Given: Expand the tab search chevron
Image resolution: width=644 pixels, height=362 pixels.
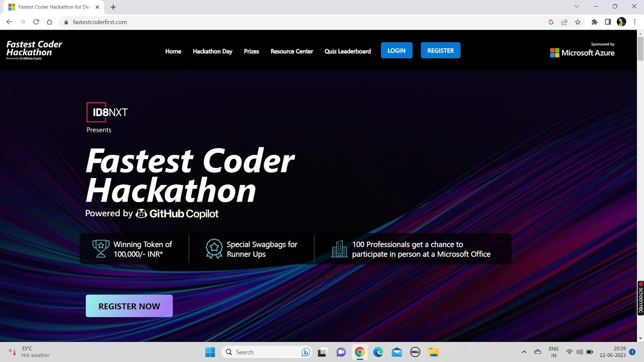Looking at the screenshot, I should (577, 7).
